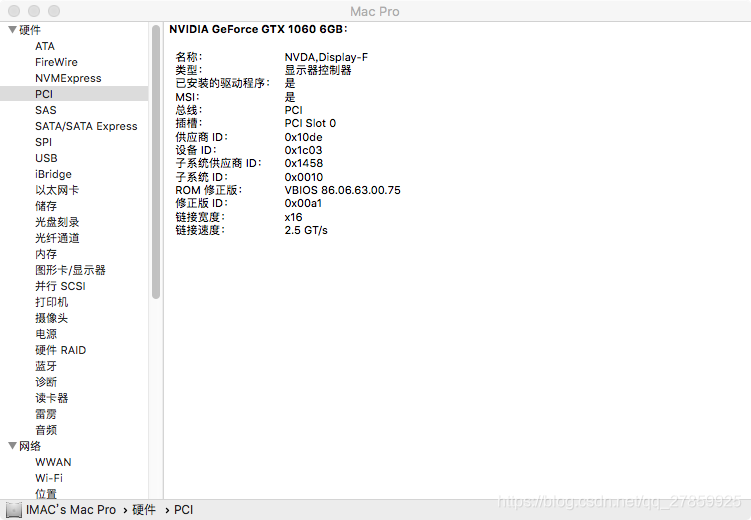The width and height of the screenshot is (751, 520).
Task: Click the minimize window button
Action: pyautogui.click(x=34, y=11)
